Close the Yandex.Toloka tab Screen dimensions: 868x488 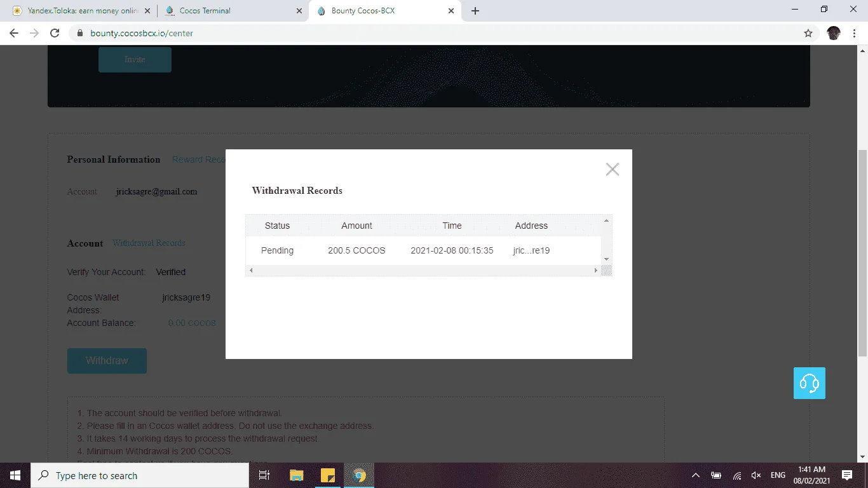click(148, 11)
